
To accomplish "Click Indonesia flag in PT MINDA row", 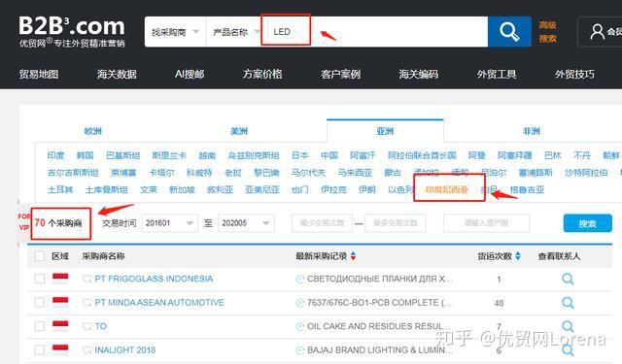I will click(x=60, y=302).
